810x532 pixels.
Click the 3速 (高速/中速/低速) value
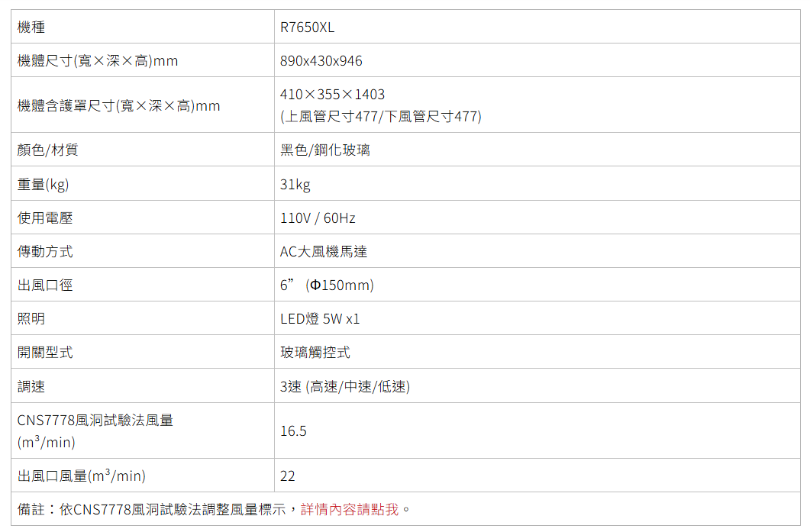[x=345, y=387]
